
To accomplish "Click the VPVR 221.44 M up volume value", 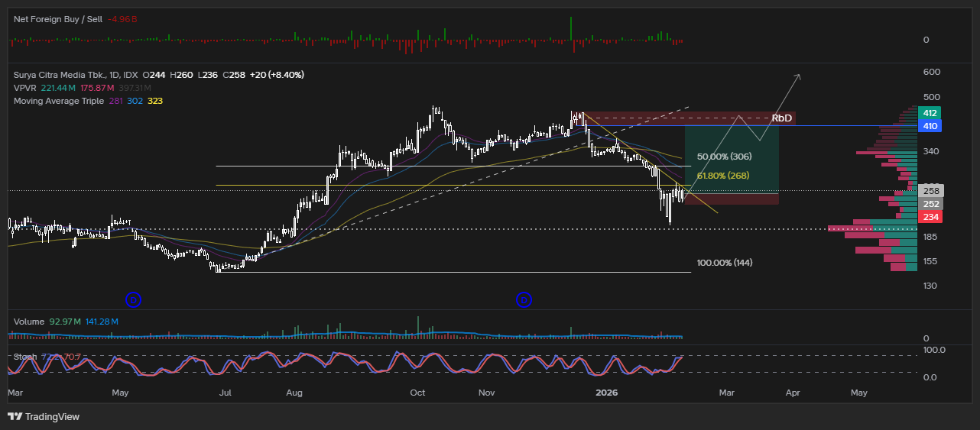I will point(58,88).
